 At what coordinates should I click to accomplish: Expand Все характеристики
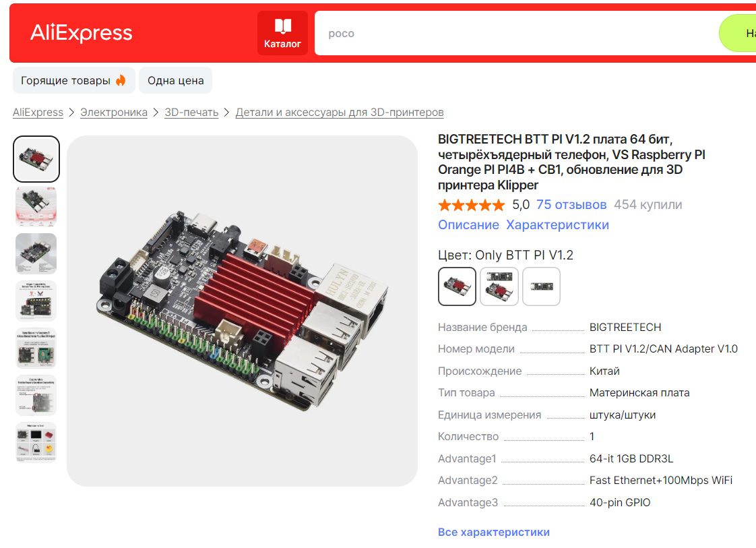pos(494,532)
